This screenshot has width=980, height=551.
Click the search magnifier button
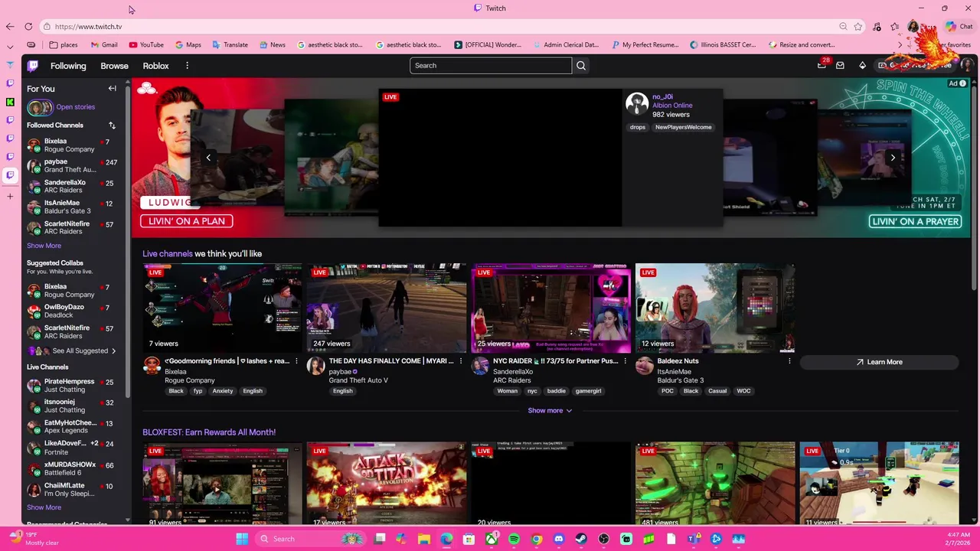pos(581,66)
